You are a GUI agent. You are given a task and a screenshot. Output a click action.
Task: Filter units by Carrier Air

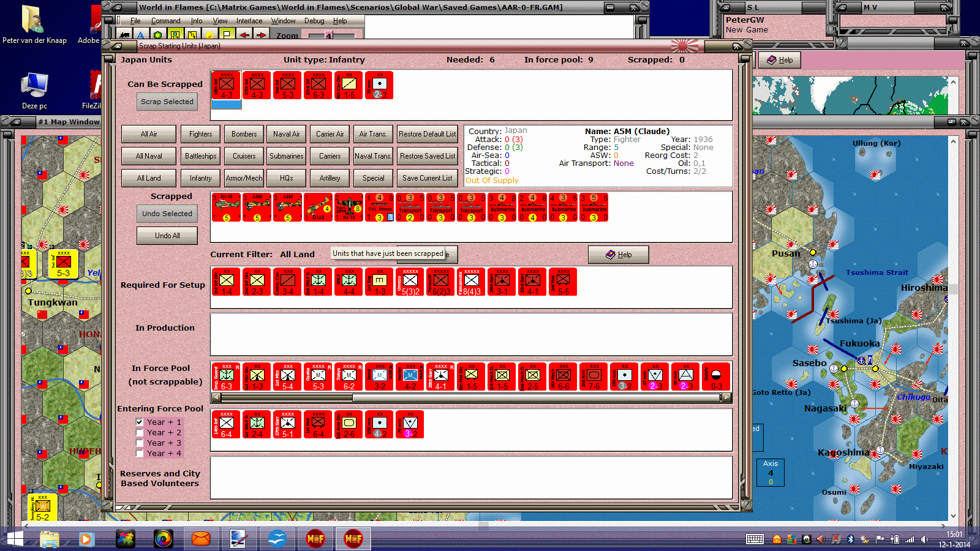click(330, 134)
